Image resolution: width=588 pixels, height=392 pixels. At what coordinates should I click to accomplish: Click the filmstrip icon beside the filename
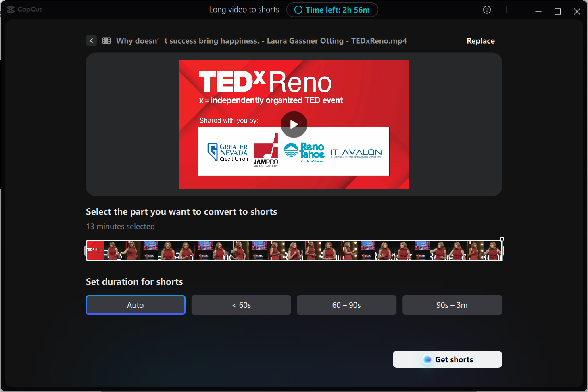pyautogui.click(x=106, y=40)
